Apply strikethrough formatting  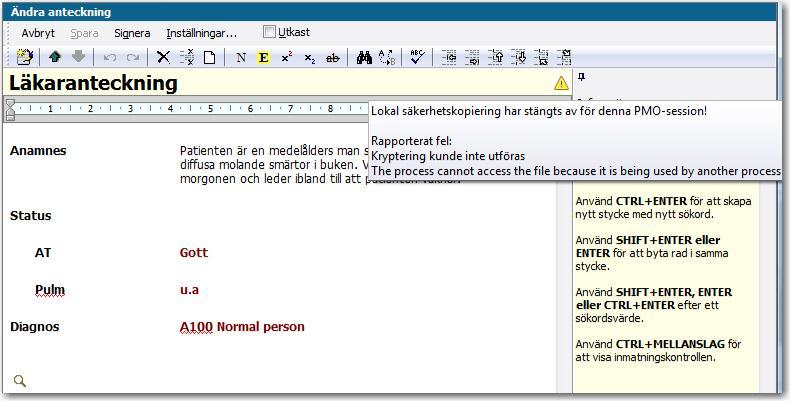click(x=333, y=58)
